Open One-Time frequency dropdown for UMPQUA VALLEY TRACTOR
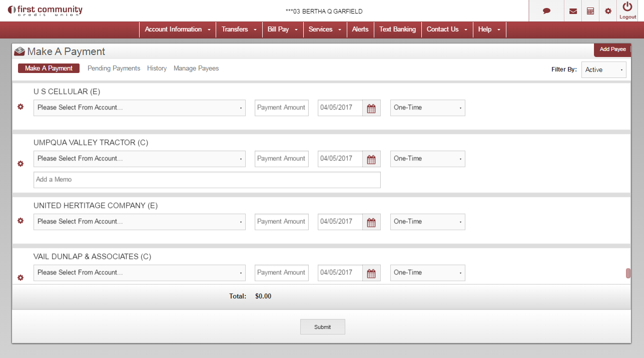Screen dimensions: 644x358 [428, 159]
